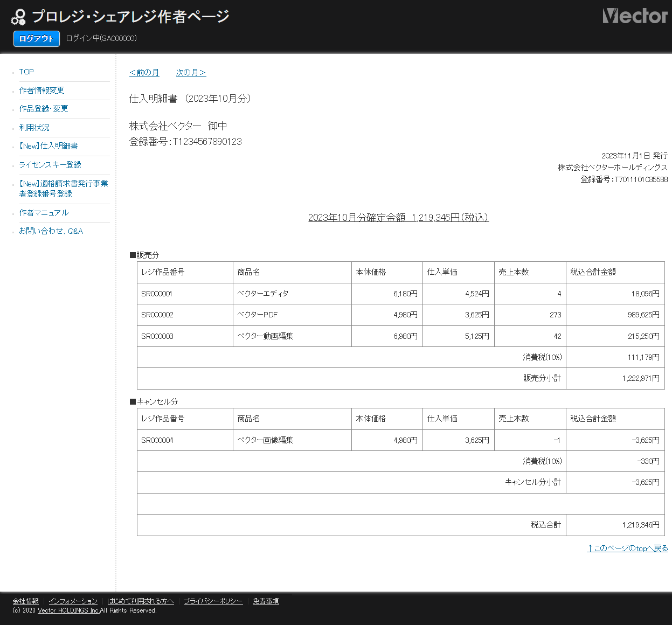Screen dimensions: 672x625
Task: Open 【New】仕入明細書 in the sidebar
Action: (x=49, y=145)
